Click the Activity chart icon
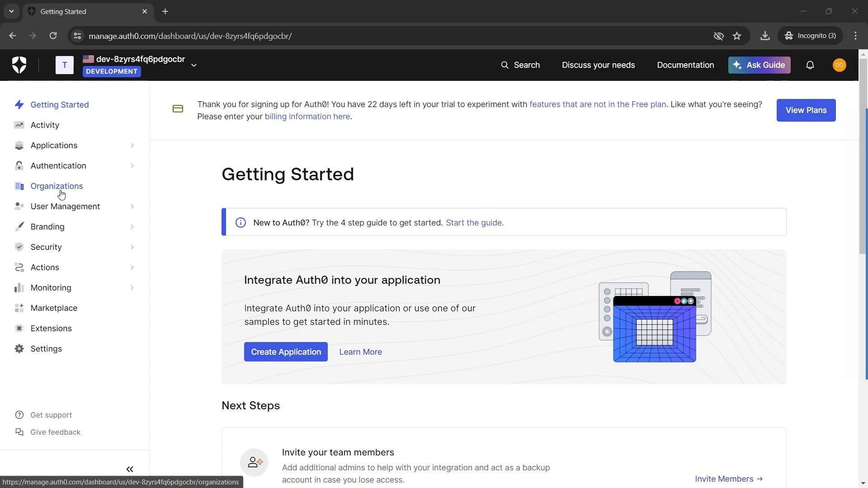 point(19,125)
